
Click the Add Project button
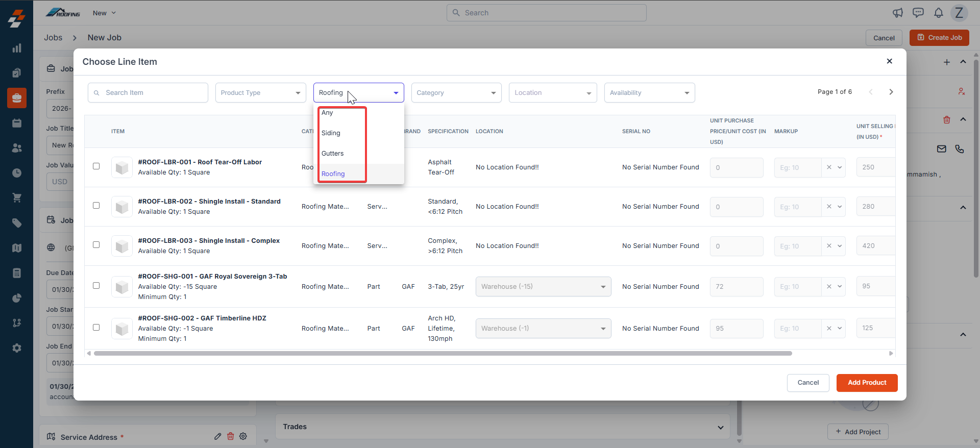(857, 432)
